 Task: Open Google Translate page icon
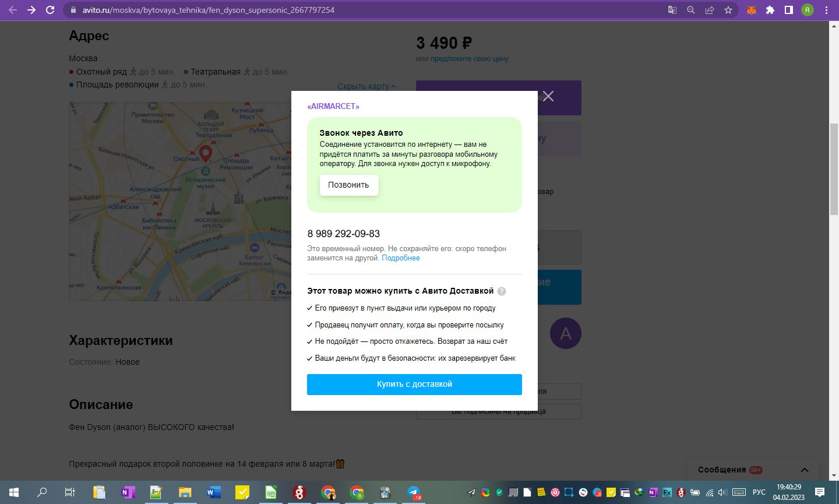pos(672,10)
